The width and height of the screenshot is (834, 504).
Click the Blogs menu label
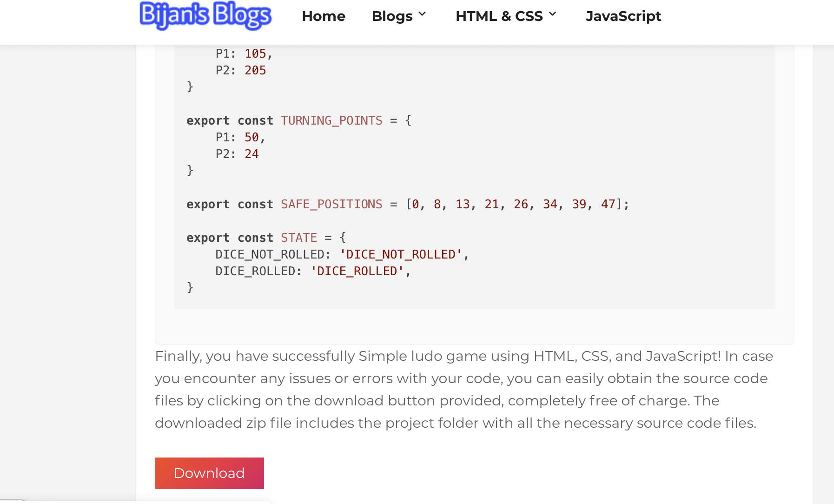click(392, 16)
